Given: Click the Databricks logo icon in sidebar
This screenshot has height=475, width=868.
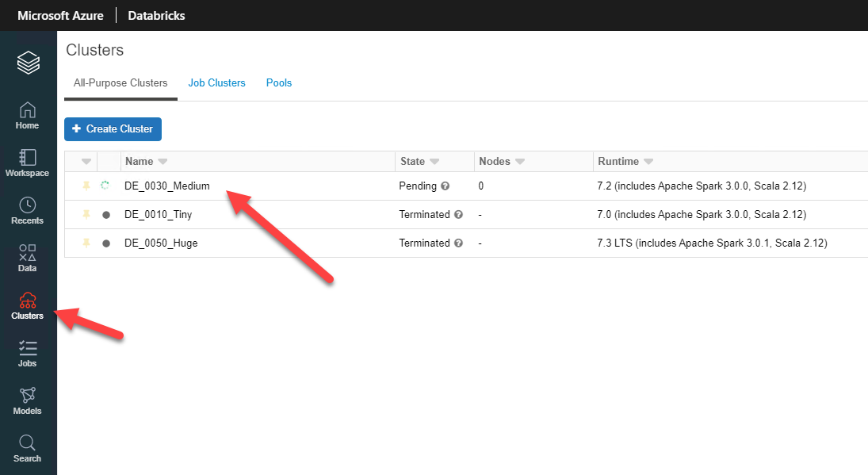Looking at the screenshot, I should pyautogui.click(x=28, y=62).
